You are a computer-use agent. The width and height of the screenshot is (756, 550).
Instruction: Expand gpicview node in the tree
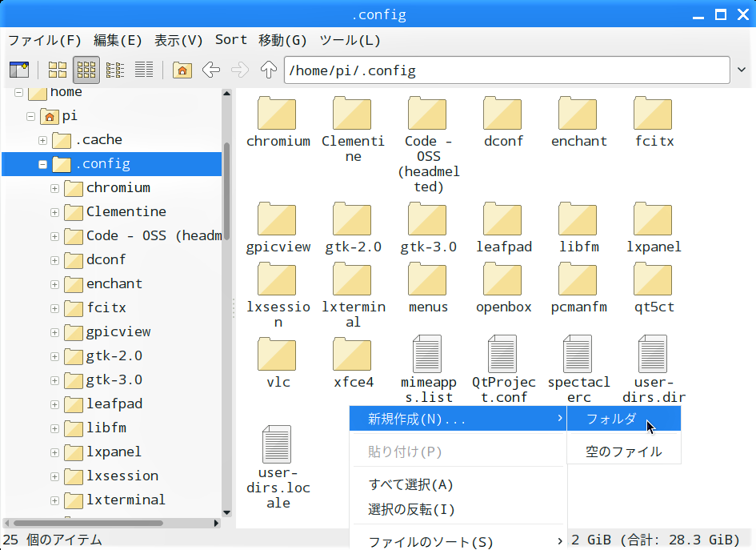(x=55, y=332)
